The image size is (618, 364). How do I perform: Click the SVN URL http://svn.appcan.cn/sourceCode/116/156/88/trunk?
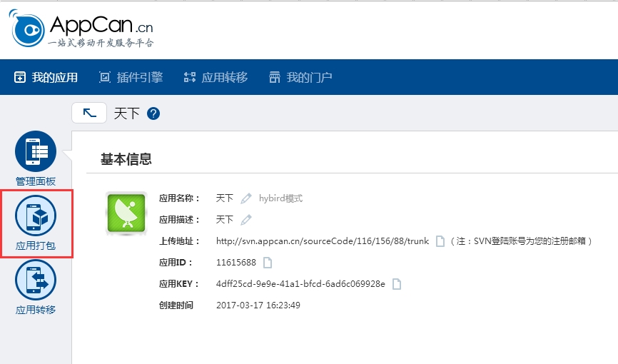323,241
